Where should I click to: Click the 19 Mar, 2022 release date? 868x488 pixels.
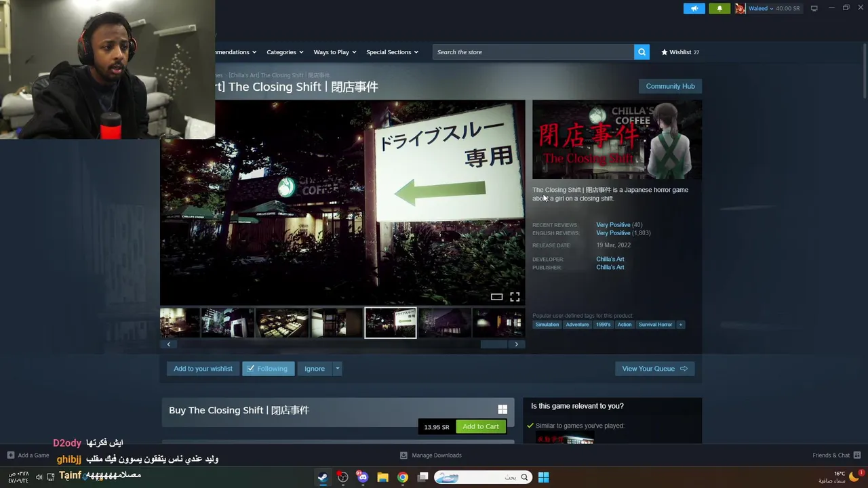tap(613, 245)
